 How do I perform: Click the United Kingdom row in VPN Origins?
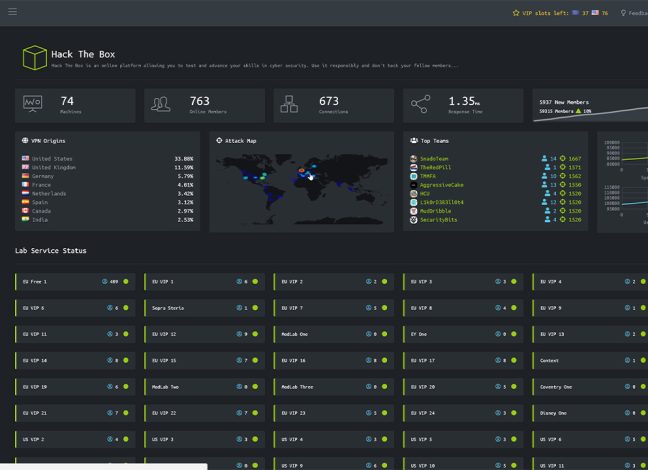pos(107,167)
